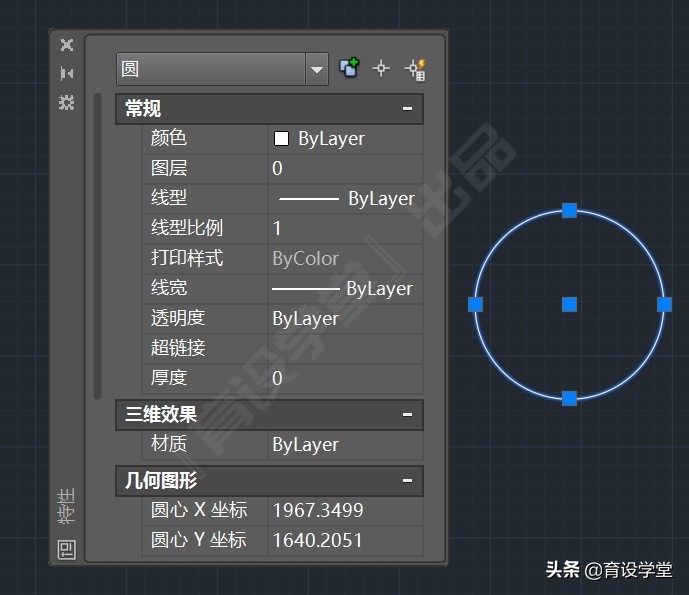Screen dimensions: 689x595
Task: Click the white color swatch beside ByLayer
Action: (281, 138)
